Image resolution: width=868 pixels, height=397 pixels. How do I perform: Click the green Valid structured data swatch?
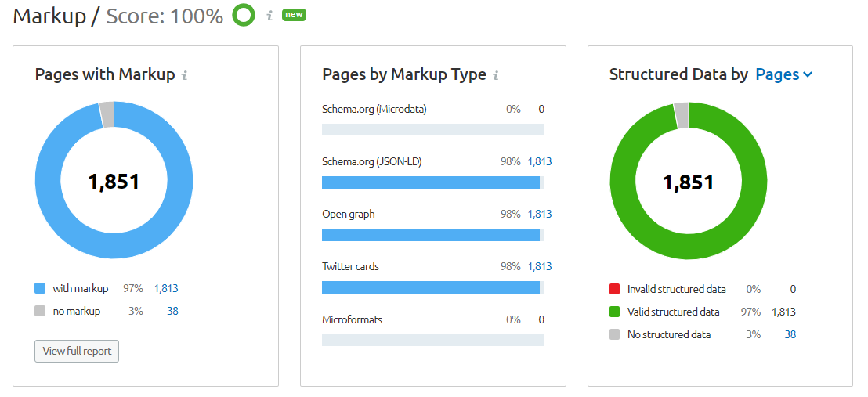click(x=615, y=312)
